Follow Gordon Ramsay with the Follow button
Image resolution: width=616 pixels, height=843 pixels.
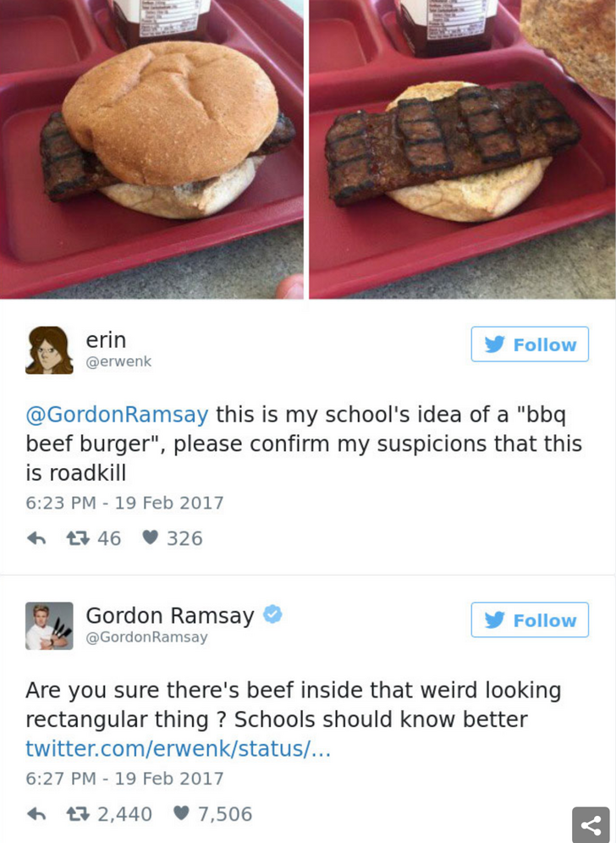530,620
